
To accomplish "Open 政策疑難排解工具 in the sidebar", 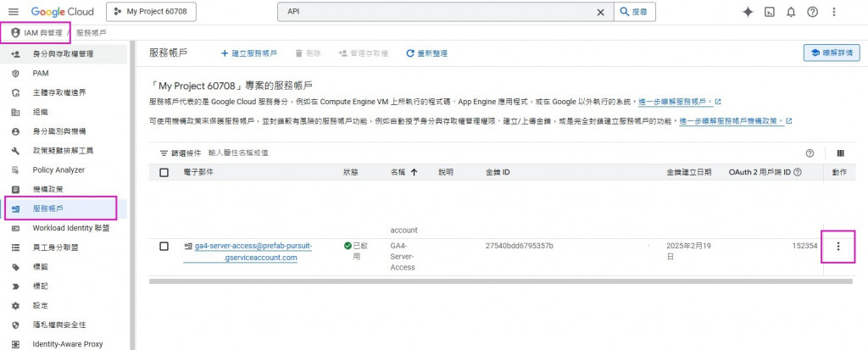I will coord(64,151).
